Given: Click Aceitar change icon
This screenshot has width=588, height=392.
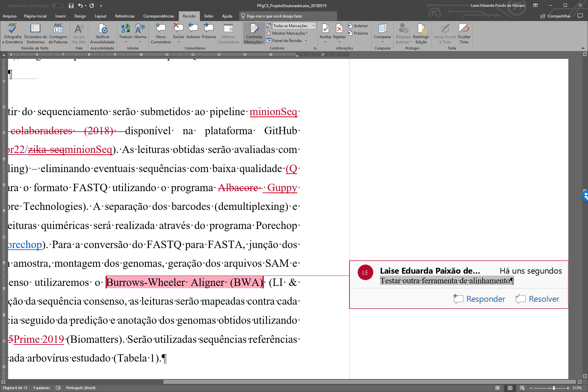Looking at the screenshot, I should 325,29.
